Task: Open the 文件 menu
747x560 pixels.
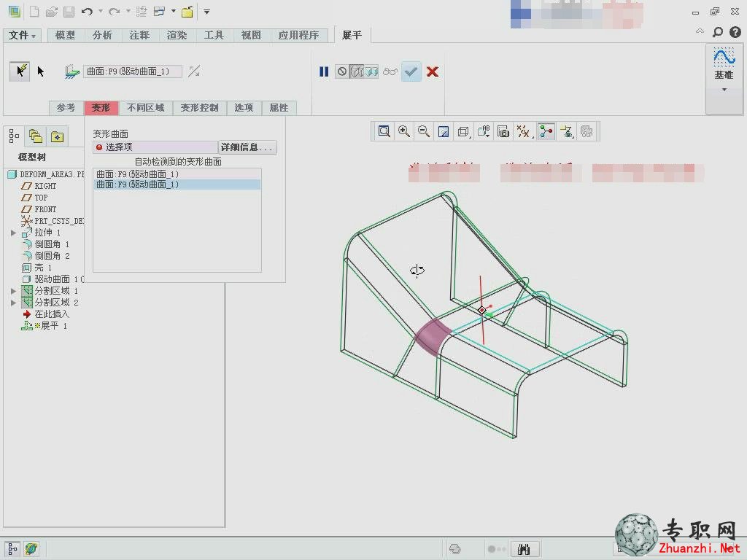Action: [23, 35]
